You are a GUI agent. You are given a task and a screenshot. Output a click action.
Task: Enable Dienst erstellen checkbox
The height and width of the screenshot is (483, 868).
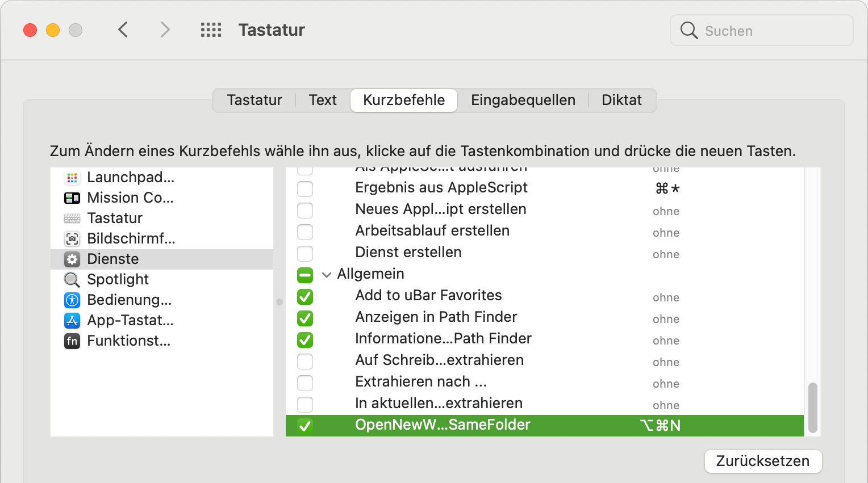(x=305, y=253)
